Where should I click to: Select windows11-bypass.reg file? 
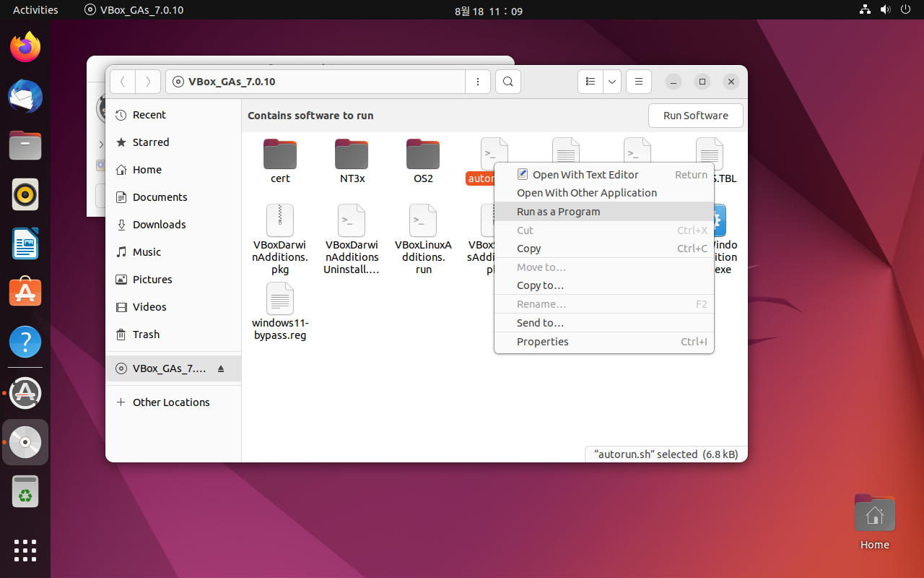(x=280, y=311)
